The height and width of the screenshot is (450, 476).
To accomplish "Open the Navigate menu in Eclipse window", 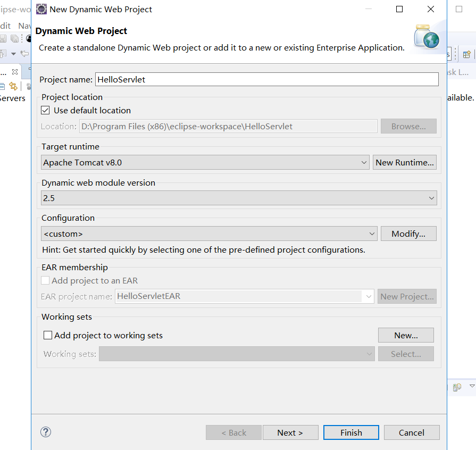I will [24, 26].
